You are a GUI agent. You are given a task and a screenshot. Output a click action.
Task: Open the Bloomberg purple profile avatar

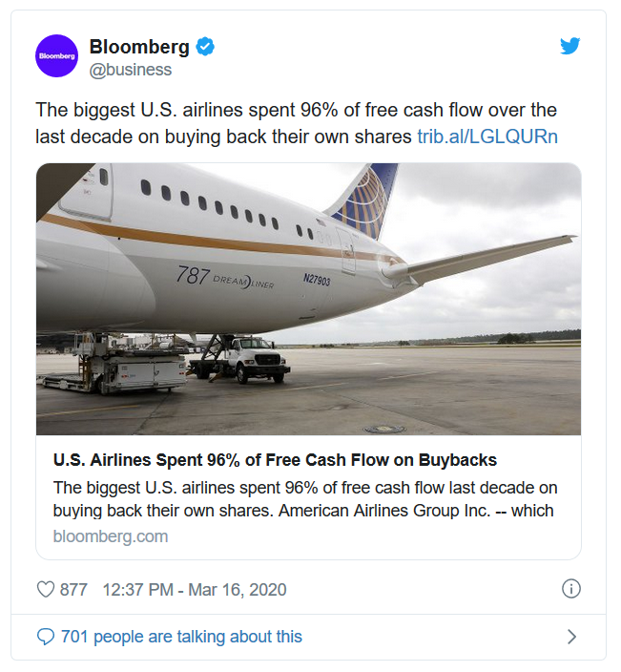pyautogui.click(x=56, y=55)
